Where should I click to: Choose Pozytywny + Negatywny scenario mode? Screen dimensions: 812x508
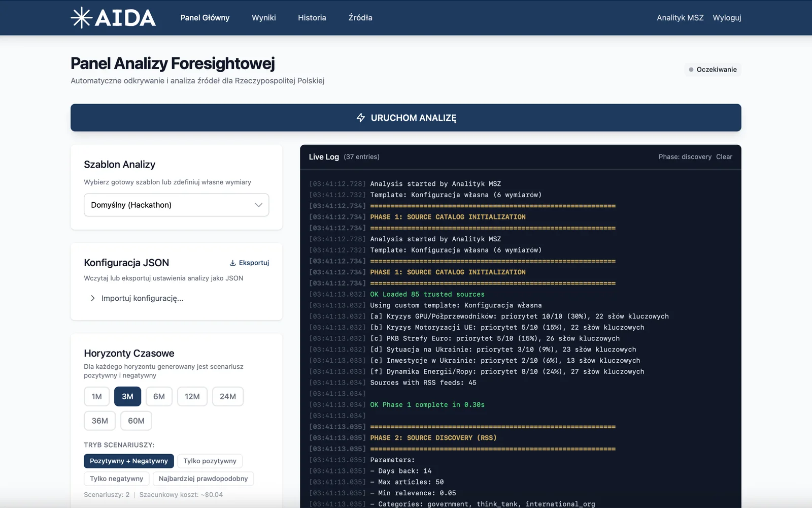coord(129,461)
